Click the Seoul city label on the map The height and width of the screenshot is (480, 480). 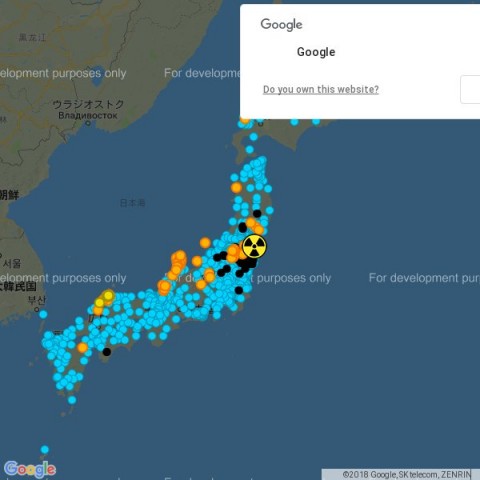pyautogui.click(x=12, y=264)
